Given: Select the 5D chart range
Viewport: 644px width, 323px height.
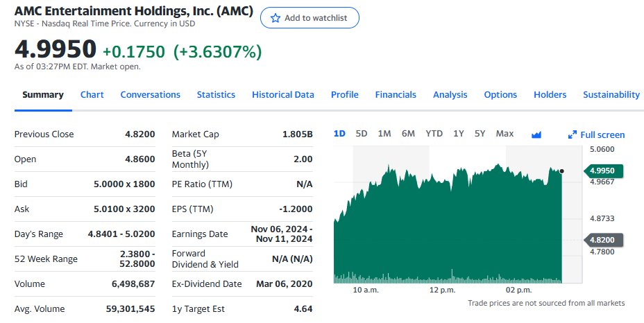Looking at the screenshot, I should click(x=362, y=134).
